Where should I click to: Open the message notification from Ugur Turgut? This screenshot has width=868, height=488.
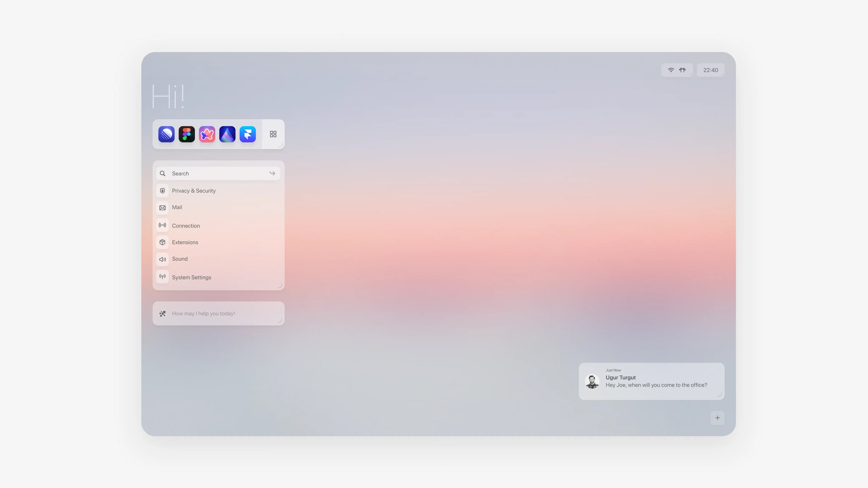click(651, 381)
